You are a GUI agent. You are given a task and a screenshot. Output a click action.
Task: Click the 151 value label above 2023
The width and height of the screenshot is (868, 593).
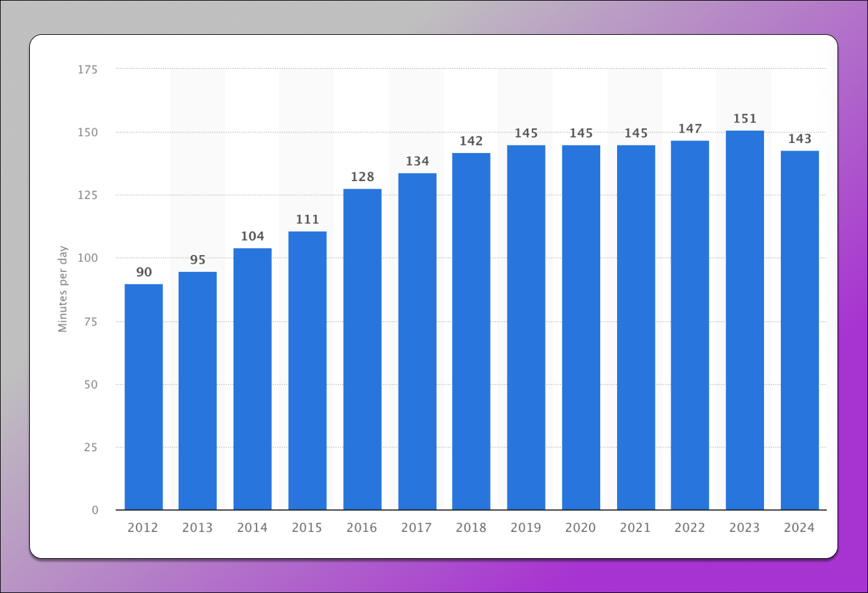pyautogui.click(x=745, y=119)
